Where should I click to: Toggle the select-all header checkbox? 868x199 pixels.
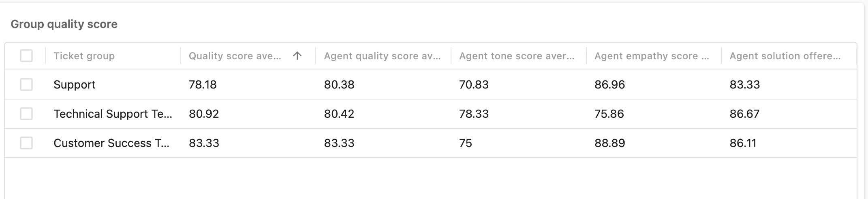coord(26,56)
